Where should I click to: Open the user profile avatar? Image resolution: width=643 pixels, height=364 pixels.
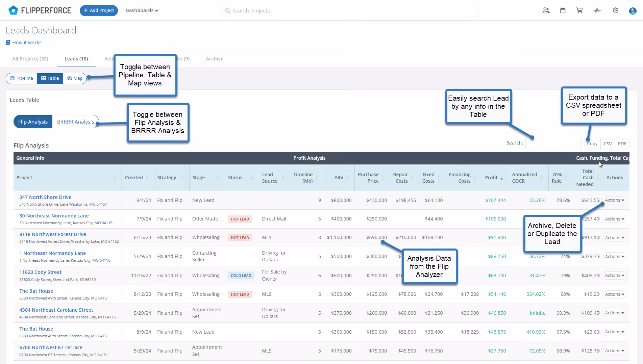point(633,11)
